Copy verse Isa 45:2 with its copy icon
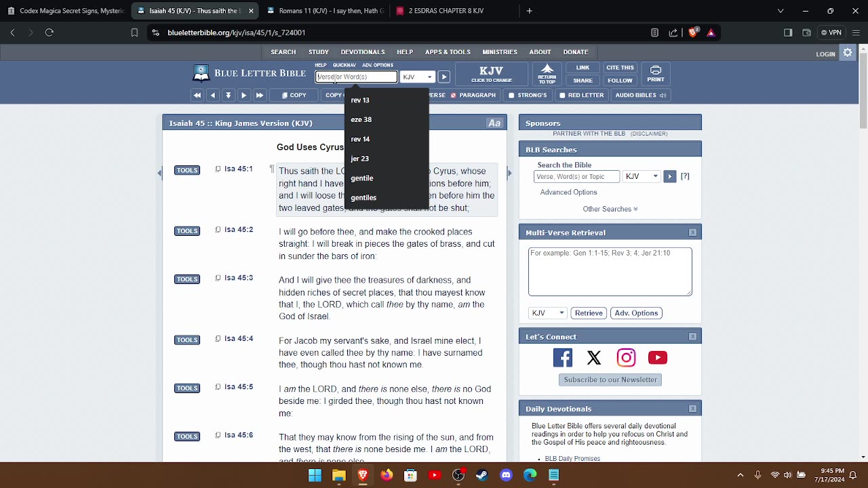This screenshot has width=868, height=488. tap(218, 230)
